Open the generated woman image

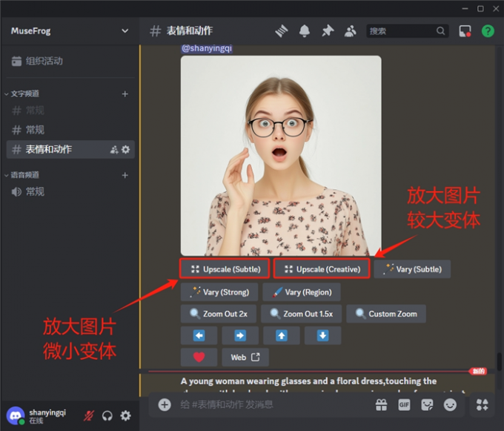click(x=281, y=156)
